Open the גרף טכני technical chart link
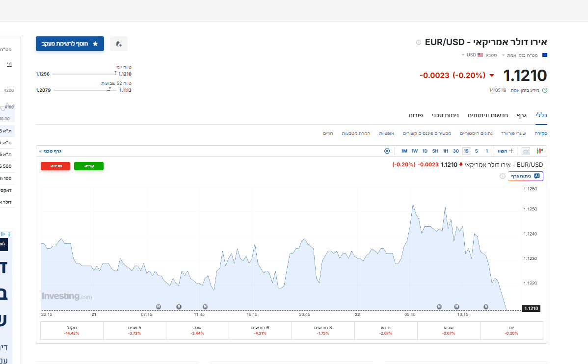This screenshot has height=364, width=588. click(50, 151)
